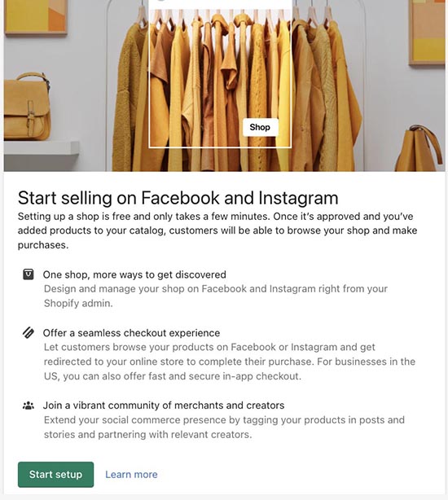Click the 'Start selling on Facebook' title
This screenshot has width=448, height=500.
178,198
